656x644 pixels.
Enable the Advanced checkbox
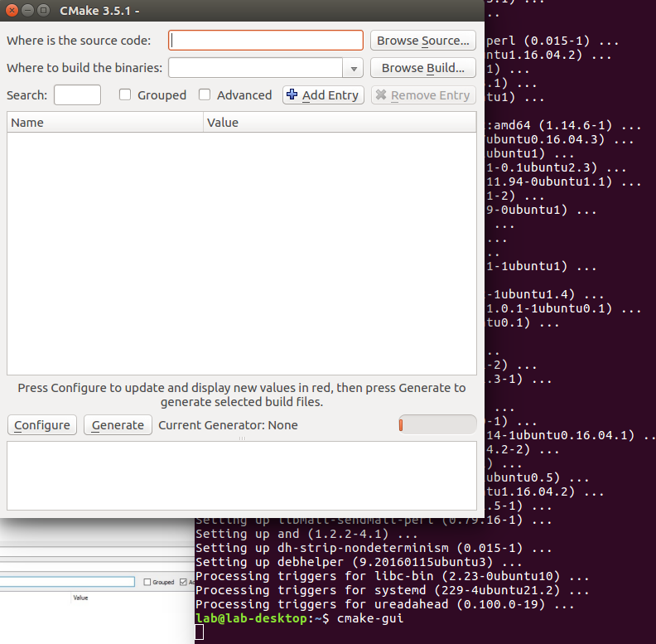(205, 94)
